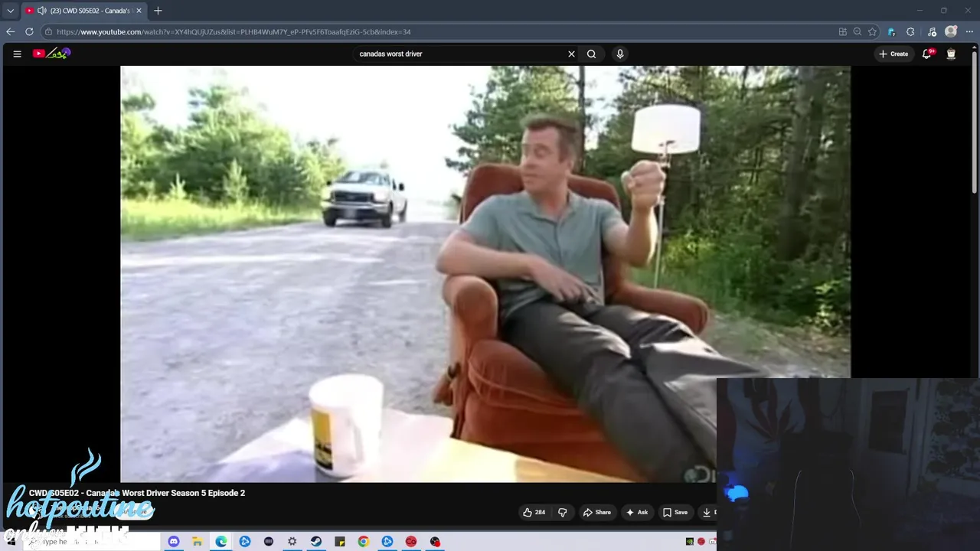The width and height of the screenshot is (980, 551).
Task: Switch to Microsoft Edge in taskbar
Action: coord(221,542)
